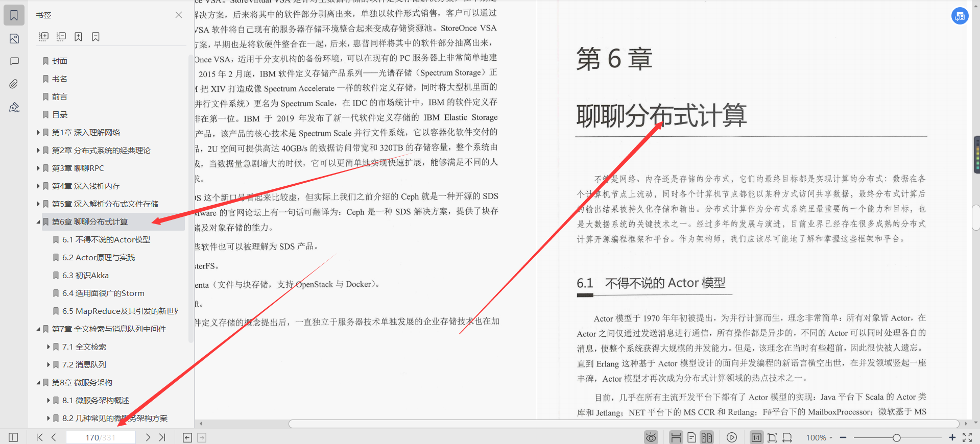
Task: Select bookmark 6.1 不得不说的Actor模型
Action: click(x=106, y=239)
